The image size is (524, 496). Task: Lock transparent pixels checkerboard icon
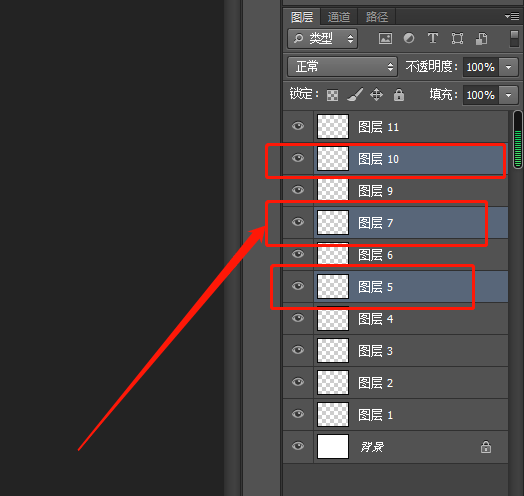click(x=332, y=95)
